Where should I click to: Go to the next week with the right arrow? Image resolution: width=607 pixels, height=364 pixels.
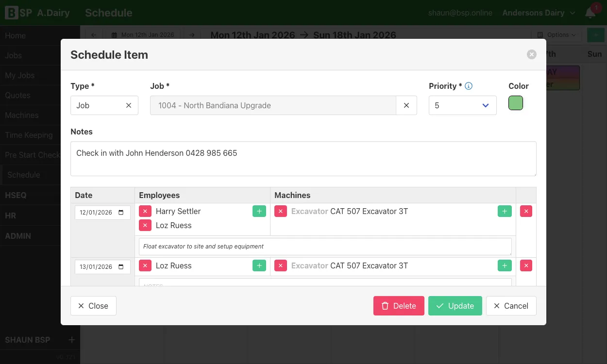click(x=192, y=35)
